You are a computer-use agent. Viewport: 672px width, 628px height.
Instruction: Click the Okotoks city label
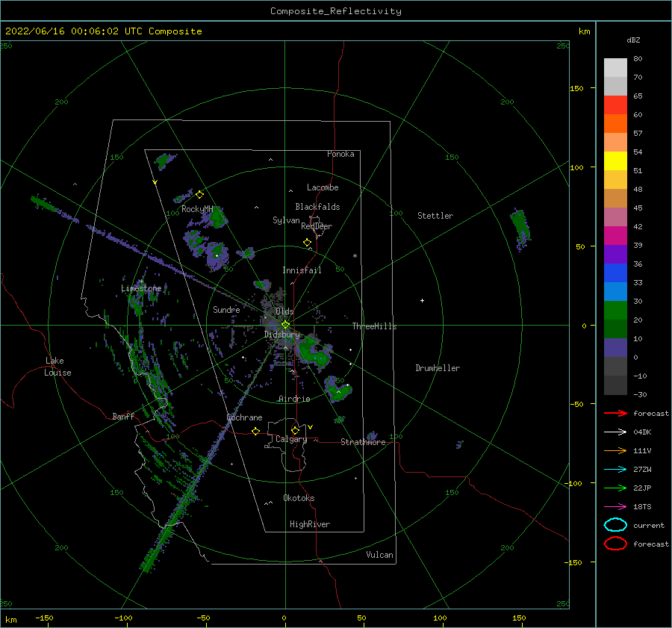pos(299,498)
